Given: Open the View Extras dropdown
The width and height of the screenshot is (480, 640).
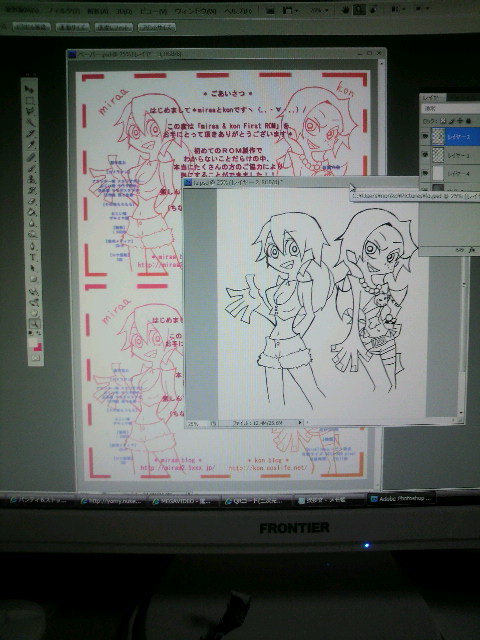Looking at the screenshot, I should tap(291, 11).
